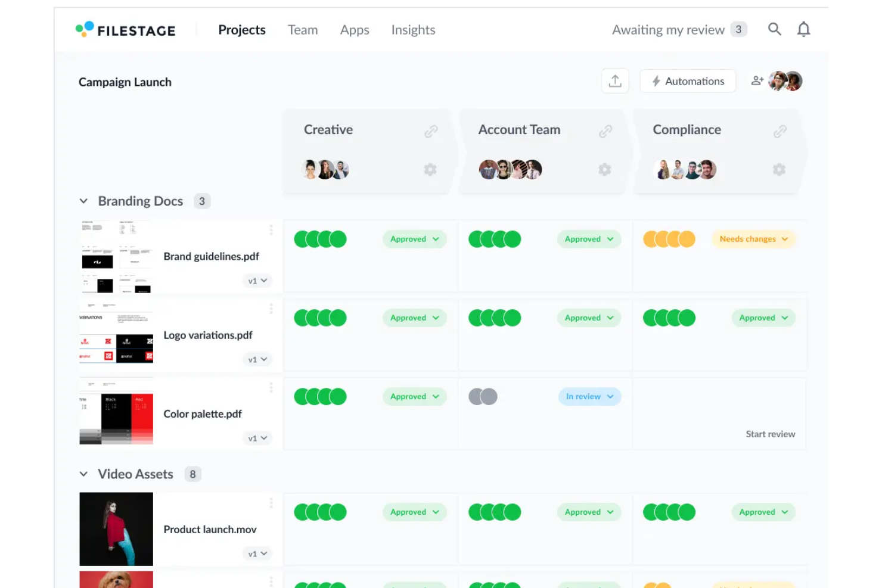The width and height of the screenshot is (882, 588).
Task: Click the upload file icon
Action: click(615, 81)
